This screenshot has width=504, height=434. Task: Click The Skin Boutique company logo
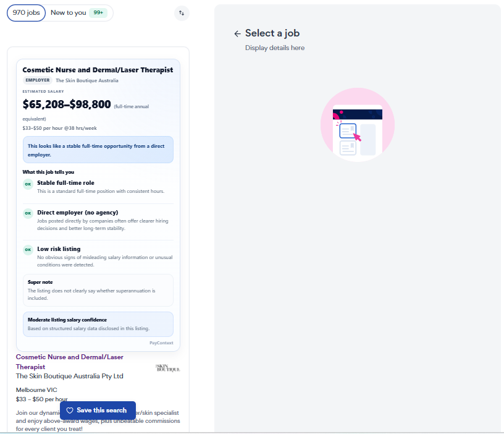click(167, 367)
